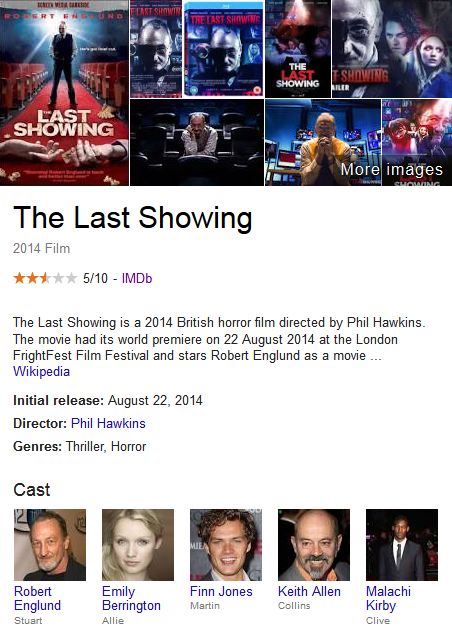Screen dimensions: 452x632
Task: Open the Keith Allen name link
Action: [x=309, y=591]
